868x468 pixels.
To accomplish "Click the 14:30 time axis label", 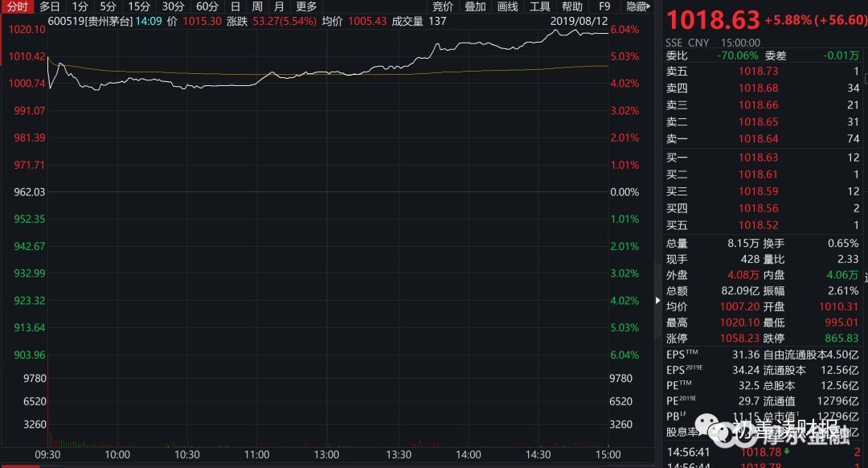I will 538,454.
